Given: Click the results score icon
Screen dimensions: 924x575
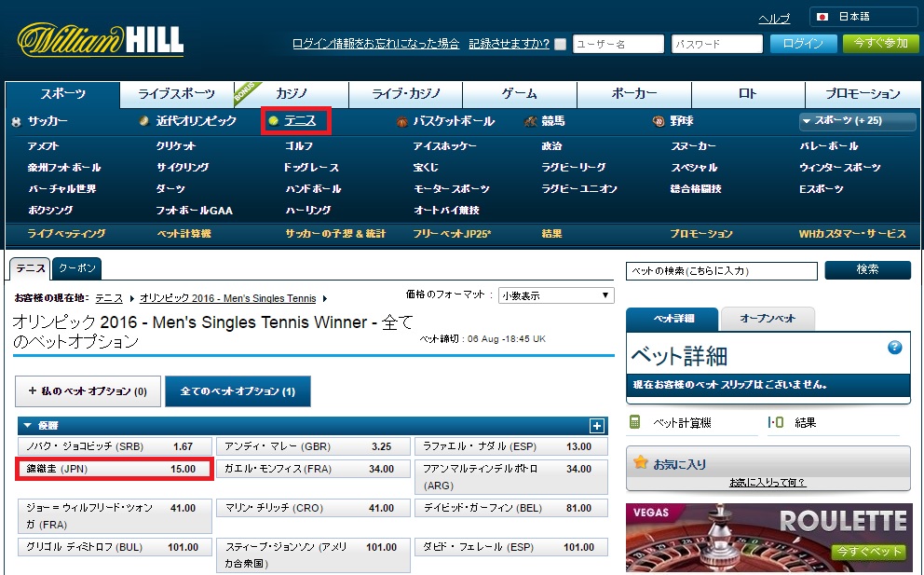Looking at the screenshot, I should point(776,422).
